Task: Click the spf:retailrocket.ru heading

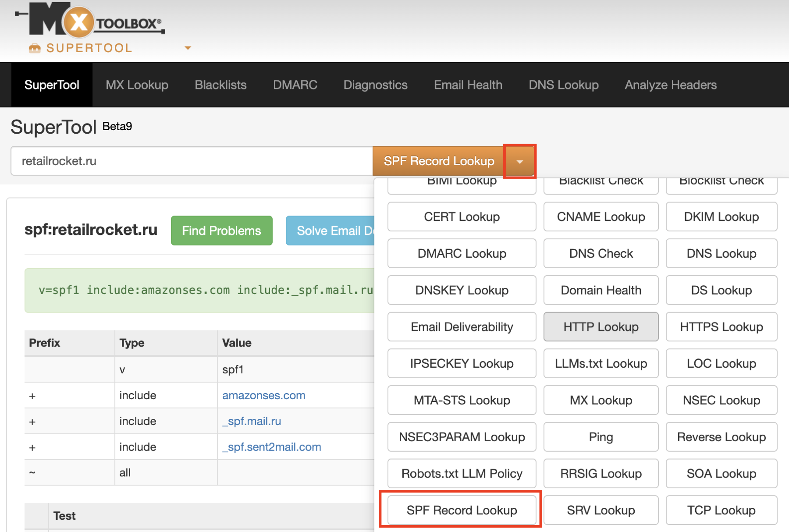Action: click(91, 230)
